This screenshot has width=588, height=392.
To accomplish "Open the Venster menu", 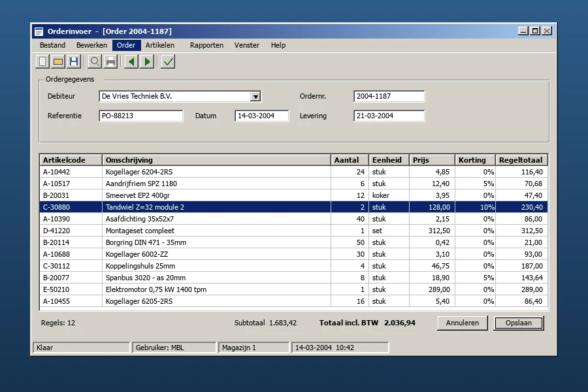I will (247, 45).
